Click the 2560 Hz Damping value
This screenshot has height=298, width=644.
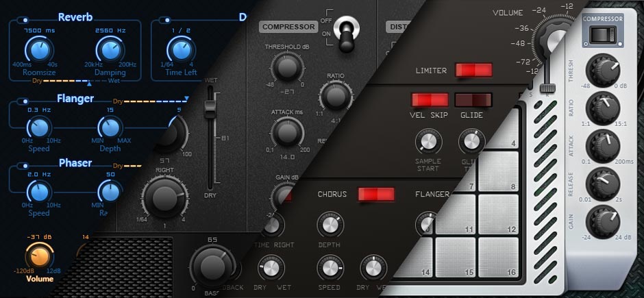(110, 31)
